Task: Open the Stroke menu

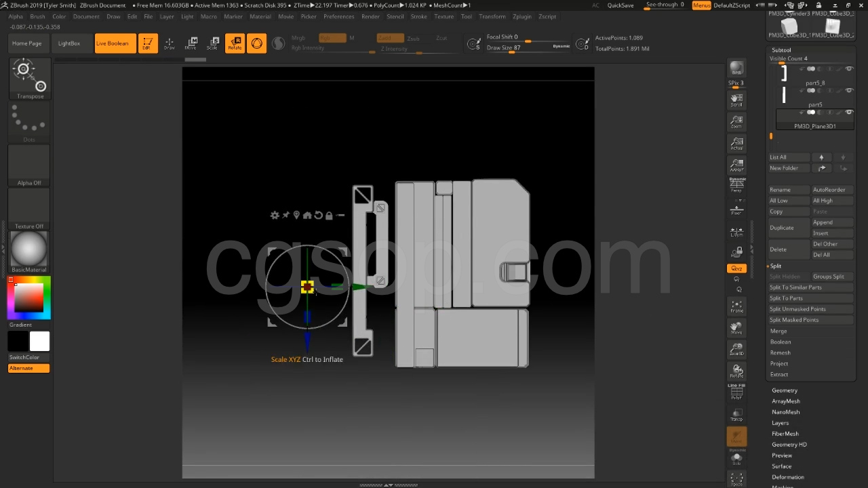Action: [419, 16]
